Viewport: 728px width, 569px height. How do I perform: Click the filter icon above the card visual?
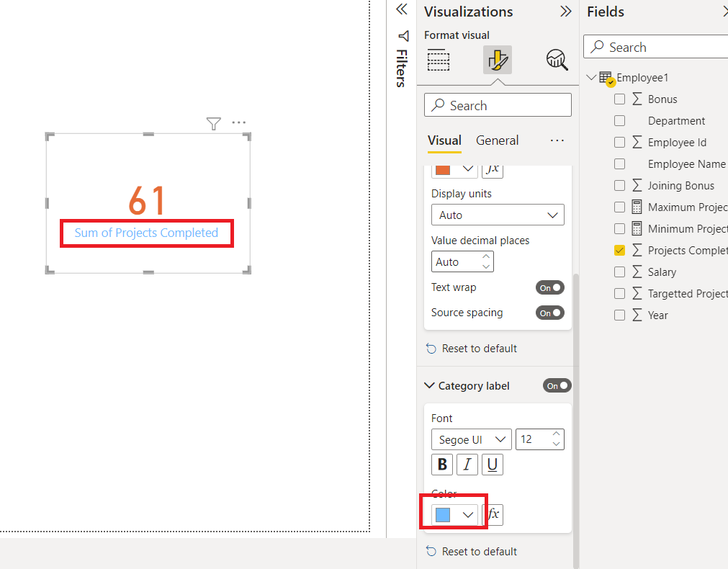pyautogui.click(x=213, y=124)
